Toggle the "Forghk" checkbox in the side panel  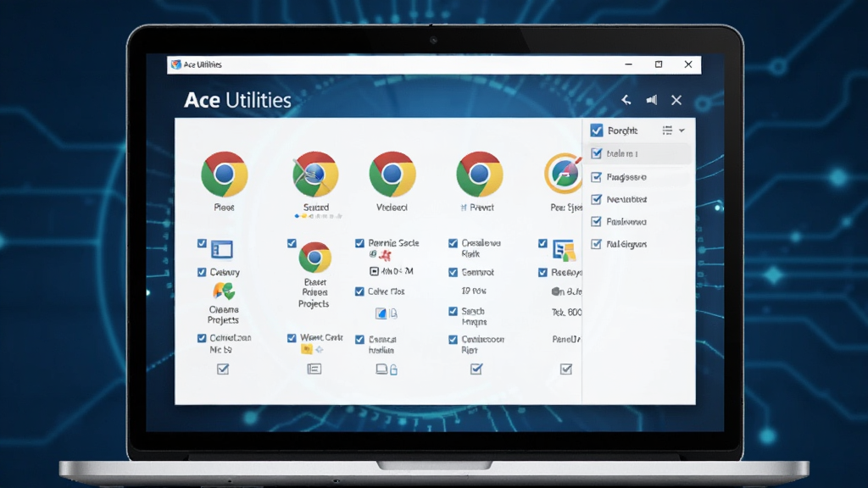596,130
